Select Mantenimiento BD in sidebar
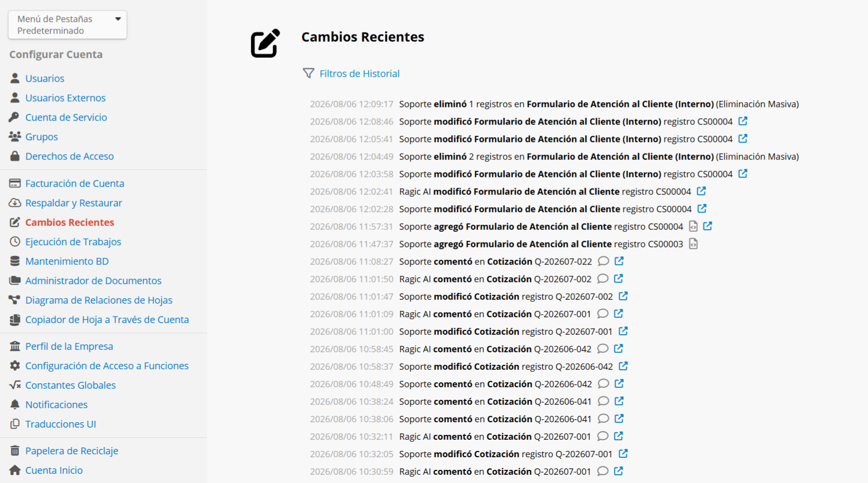The height and width of the screenshot is (483, 868). [67, 261]
